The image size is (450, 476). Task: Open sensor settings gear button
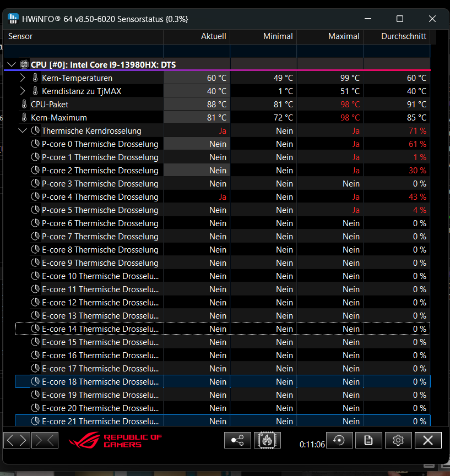pyautogui.click(x=398, y=440)
